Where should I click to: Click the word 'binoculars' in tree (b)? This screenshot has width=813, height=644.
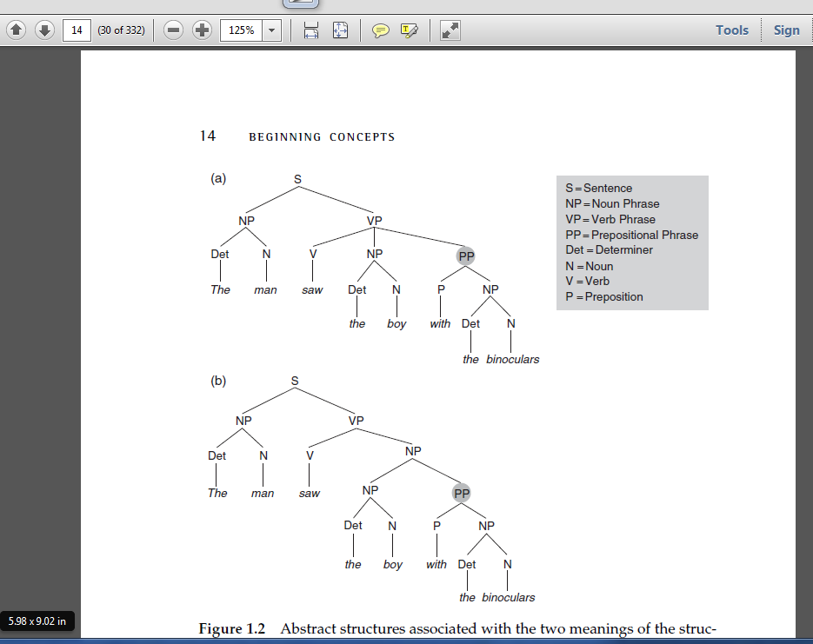(x=508, y=597)
